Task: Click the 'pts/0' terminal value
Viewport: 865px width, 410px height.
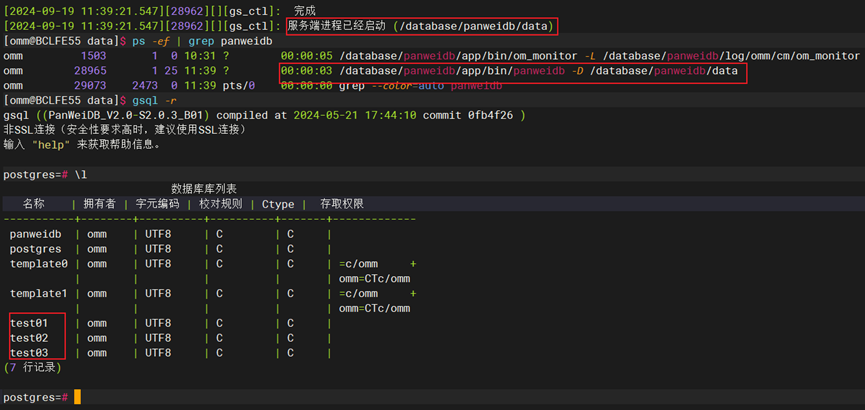Action: pyautogui.click(x=239, y=86)
